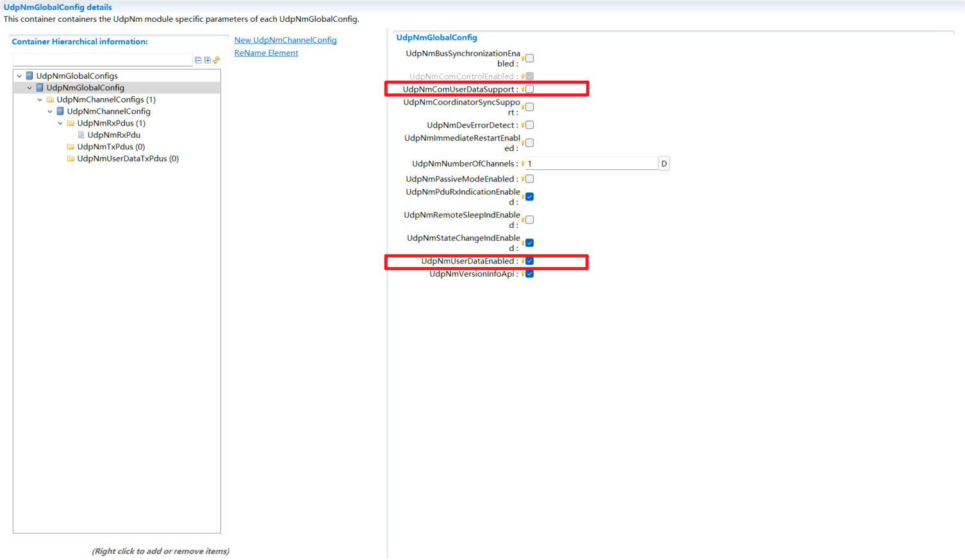Enable UdpNmPassiveModeEnabled checkbox

[x=530, y=179]
